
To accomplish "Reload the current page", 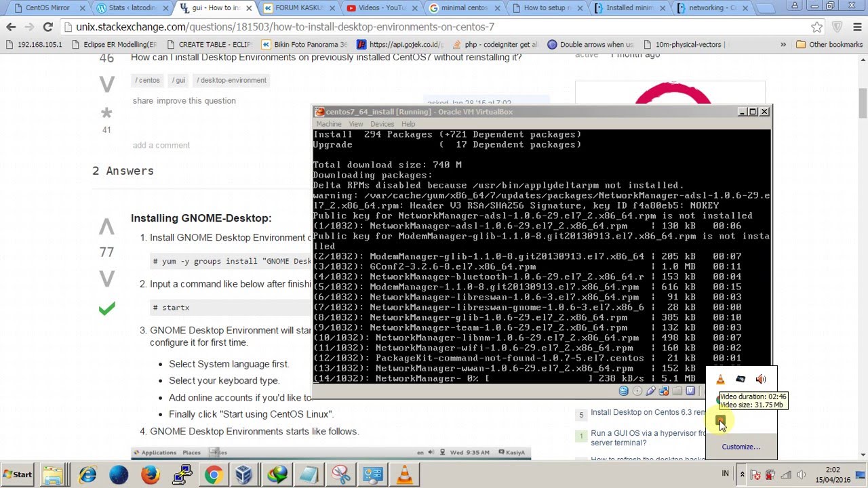I will tap(47, 27).
